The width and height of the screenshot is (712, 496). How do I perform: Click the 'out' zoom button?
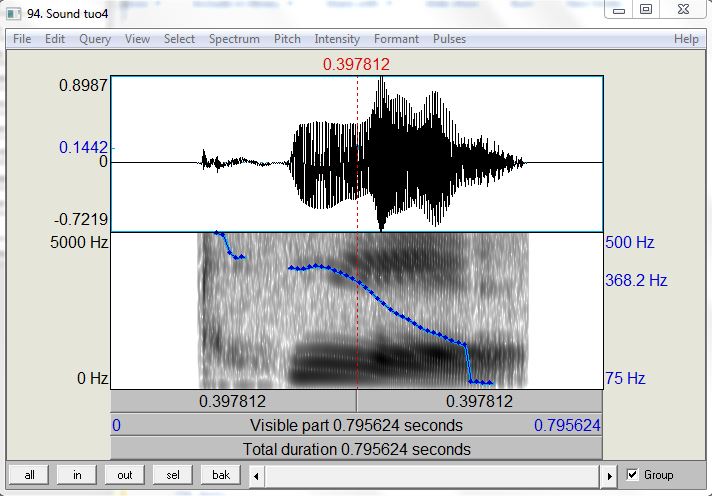coord(125,475)
